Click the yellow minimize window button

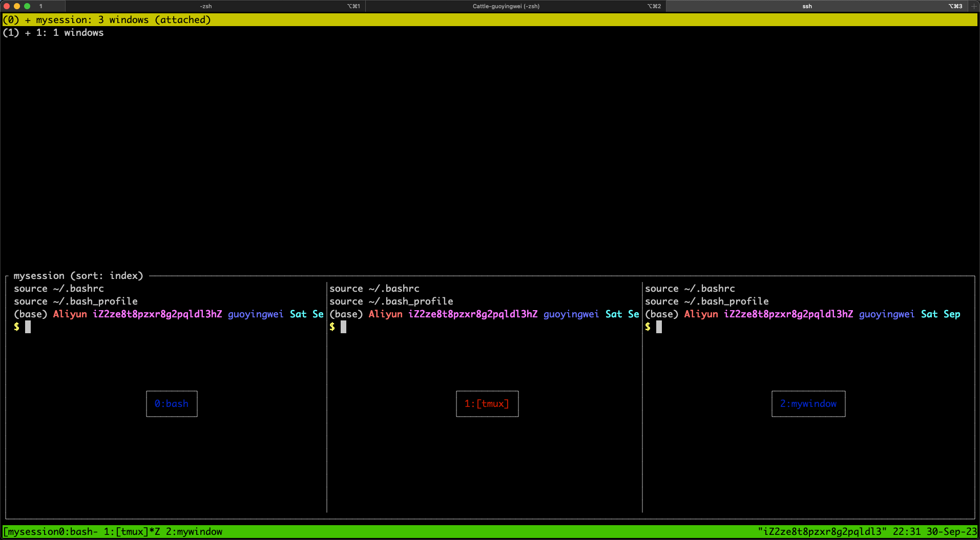click(17, 6)
